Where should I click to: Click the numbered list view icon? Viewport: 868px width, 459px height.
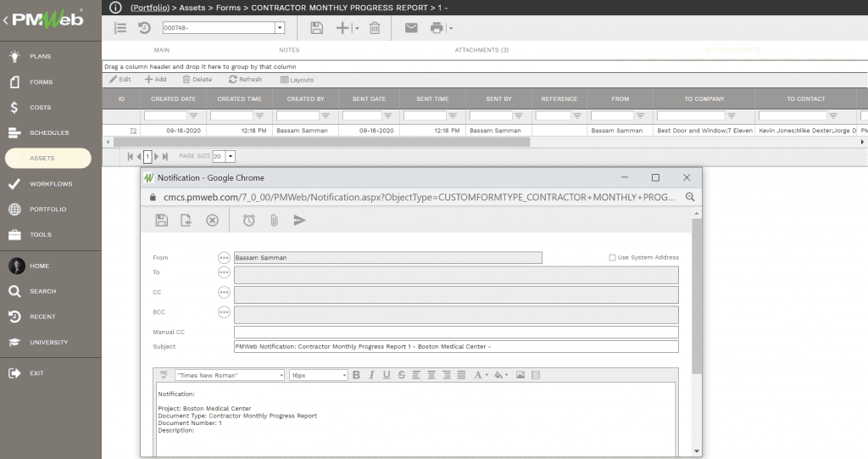[120, 28]
